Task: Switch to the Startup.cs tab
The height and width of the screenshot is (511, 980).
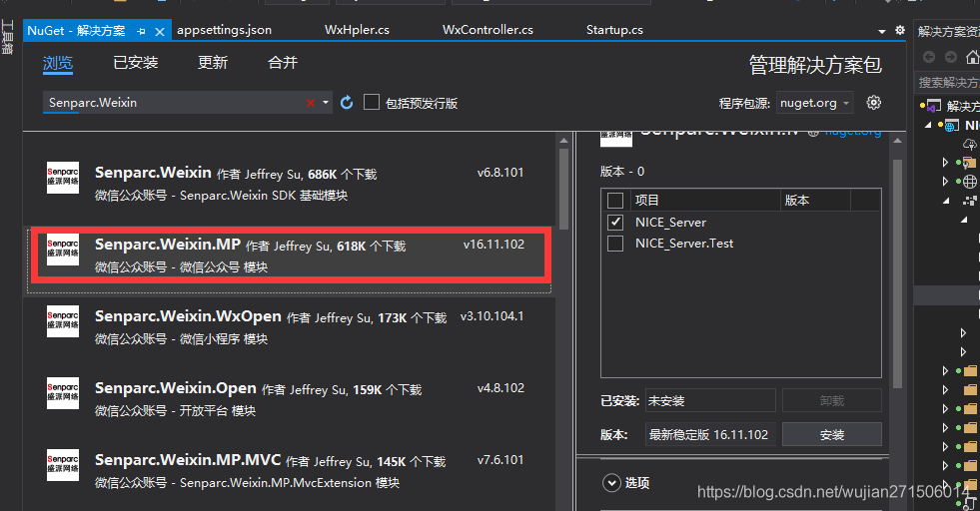Action: pos(614,30)
